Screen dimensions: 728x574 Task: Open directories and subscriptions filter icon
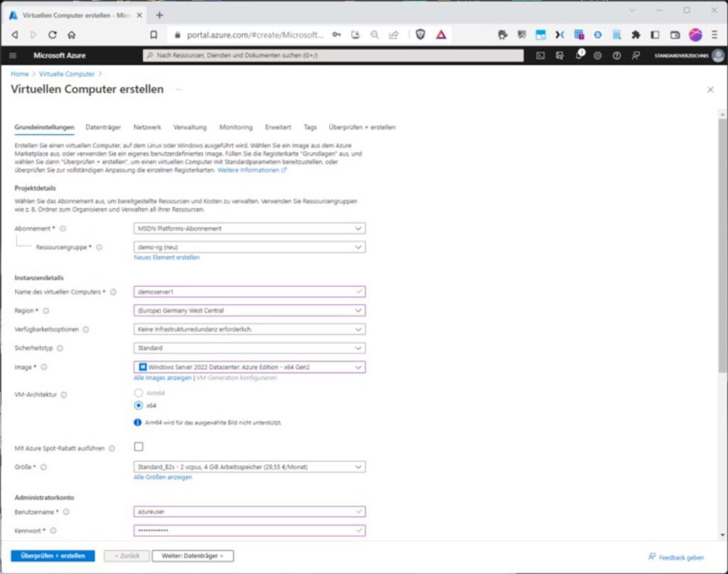tap(560, 55)
